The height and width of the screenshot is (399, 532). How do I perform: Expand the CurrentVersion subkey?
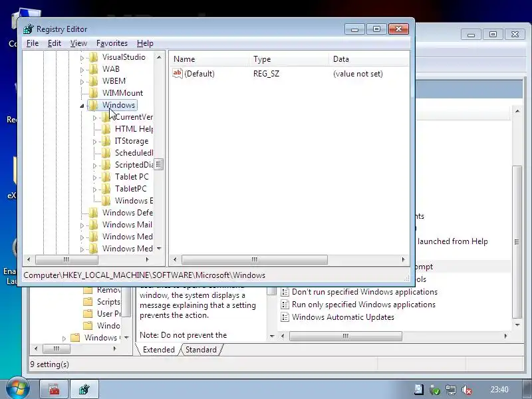[94, 118]
